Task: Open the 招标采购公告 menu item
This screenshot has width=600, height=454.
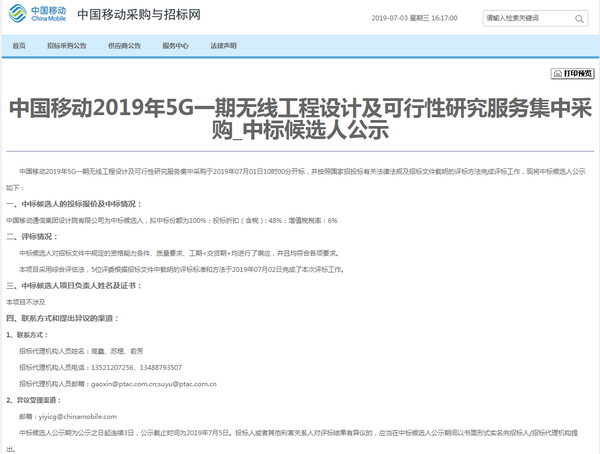Action: pyautogui.click(x=67, y=46)
